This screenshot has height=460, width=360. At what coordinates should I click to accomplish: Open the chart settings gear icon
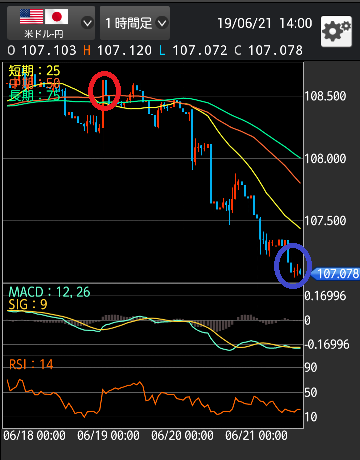click(336, 31)
